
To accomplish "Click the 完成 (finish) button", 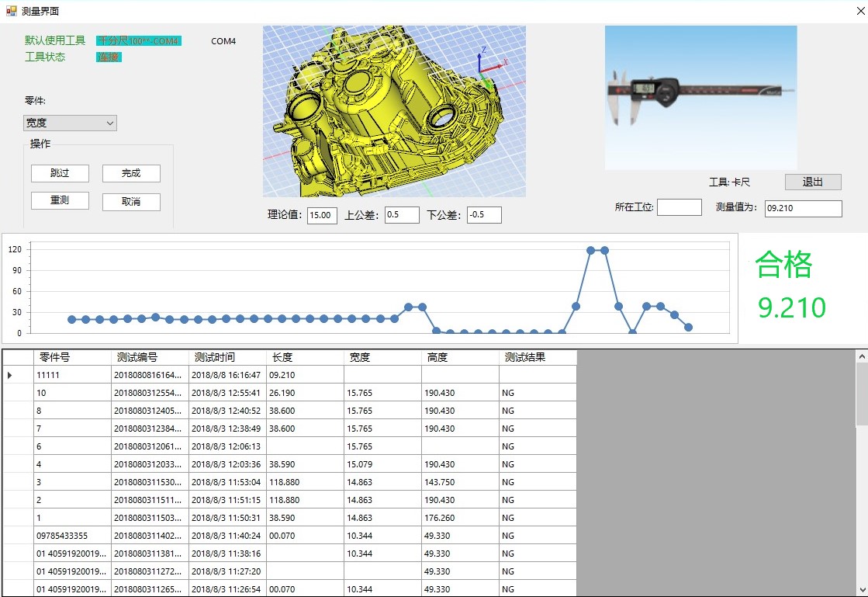I will 131,173.
